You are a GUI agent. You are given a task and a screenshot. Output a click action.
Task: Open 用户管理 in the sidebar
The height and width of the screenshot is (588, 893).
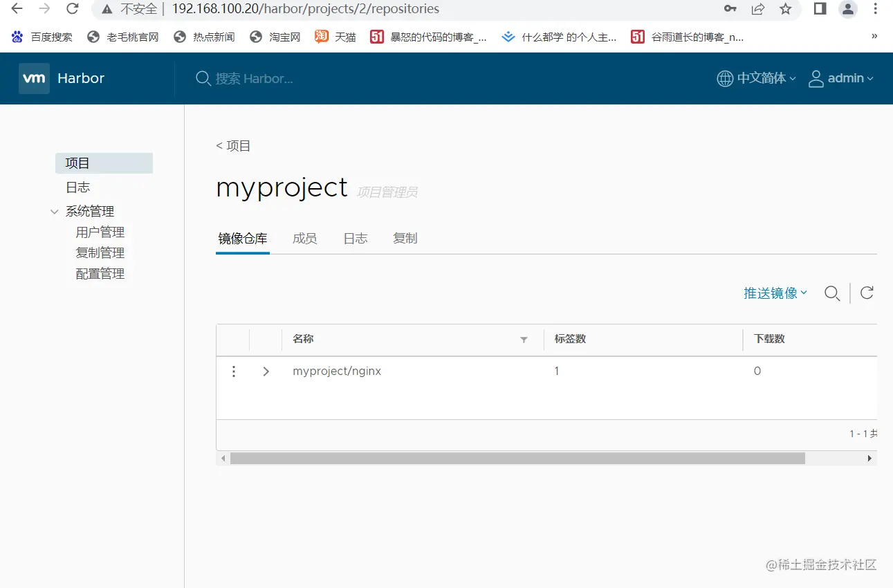click(x=100, y=232)
